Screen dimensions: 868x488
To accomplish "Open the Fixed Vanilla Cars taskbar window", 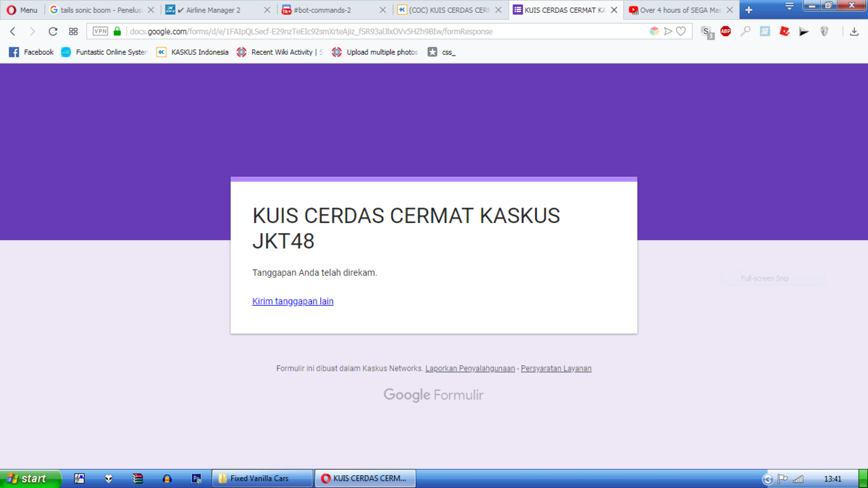I will click(262, 478).
